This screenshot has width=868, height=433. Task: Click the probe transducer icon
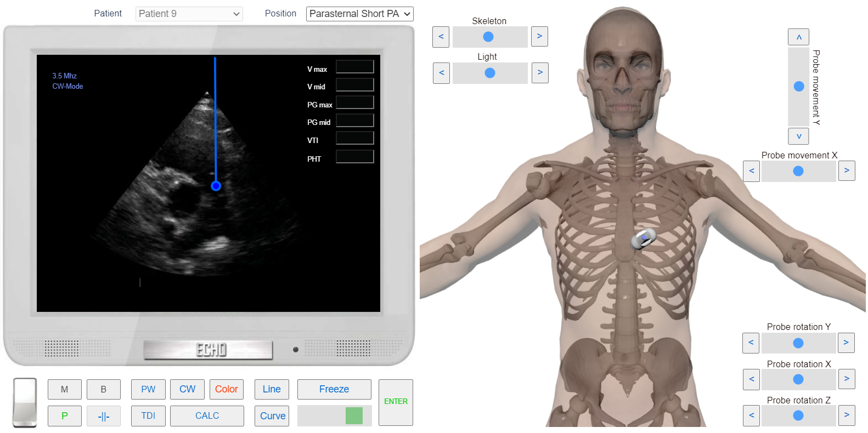[25, 403]
